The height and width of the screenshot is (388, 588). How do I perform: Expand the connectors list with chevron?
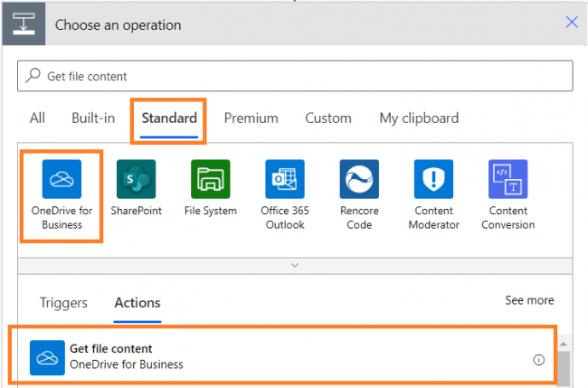[x=295, y=265]
